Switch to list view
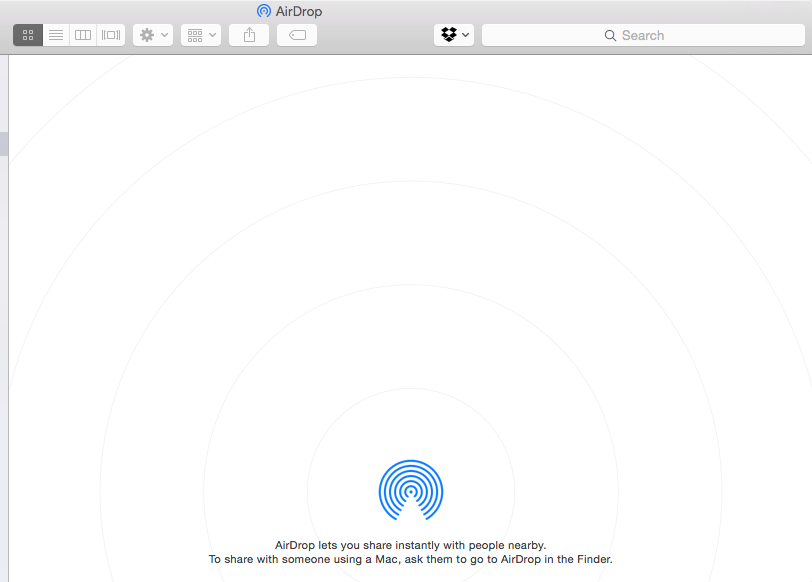Screen dimensions: 812x582 pos(56,35)
